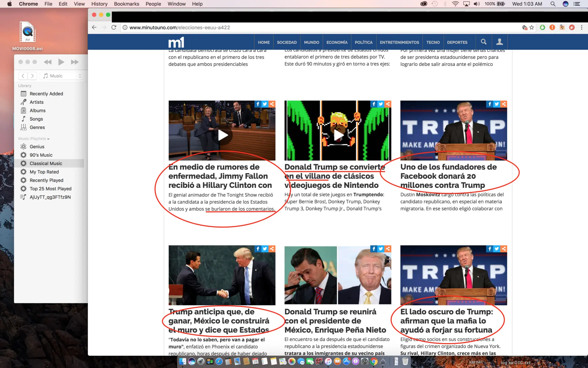Click the iTunes back navigation arrow
The height and width of the screenshot is (368, 588).
(x=23, y=76)
